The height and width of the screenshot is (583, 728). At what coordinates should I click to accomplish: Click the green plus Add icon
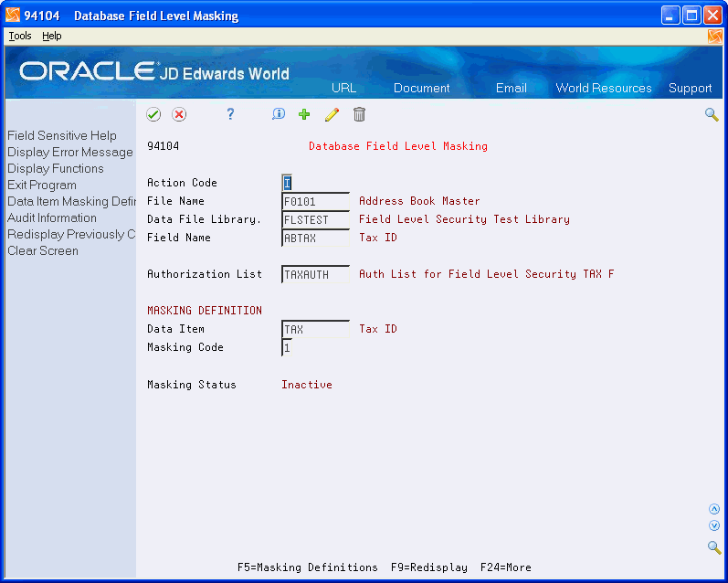tap(304, 114)
